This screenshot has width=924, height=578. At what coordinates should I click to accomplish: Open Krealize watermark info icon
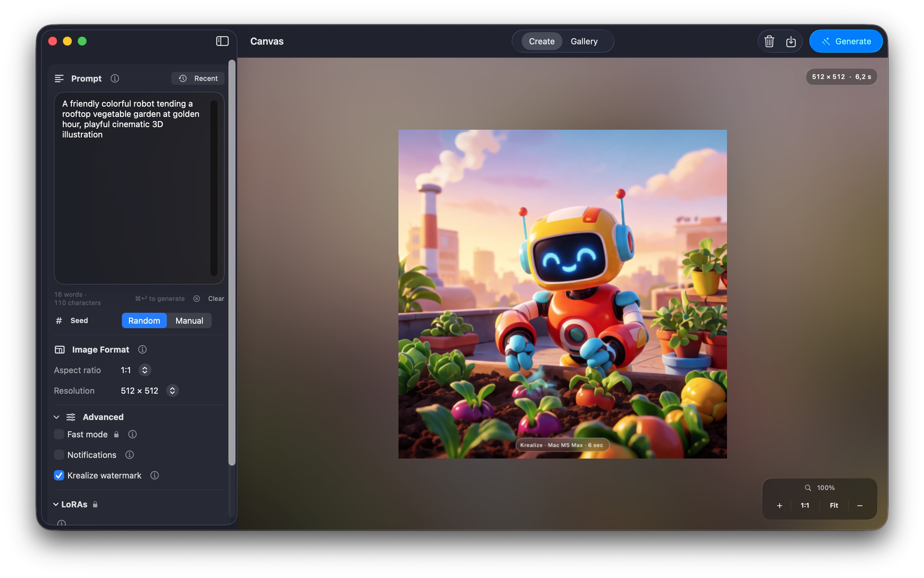(x=155, y=475)
